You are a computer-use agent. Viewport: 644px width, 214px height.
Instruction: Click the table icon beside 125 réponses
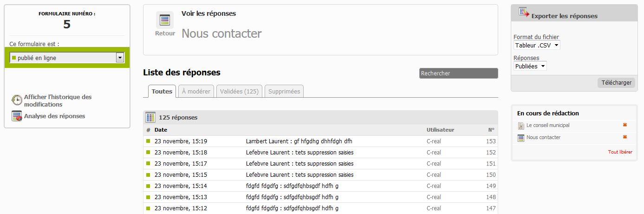tap(150, 117)
